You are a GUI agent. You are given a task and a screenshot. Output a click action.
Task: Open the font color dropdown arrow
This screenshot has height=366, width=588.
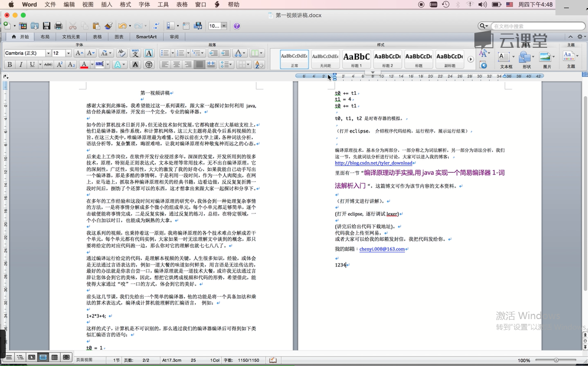(91, 65)
